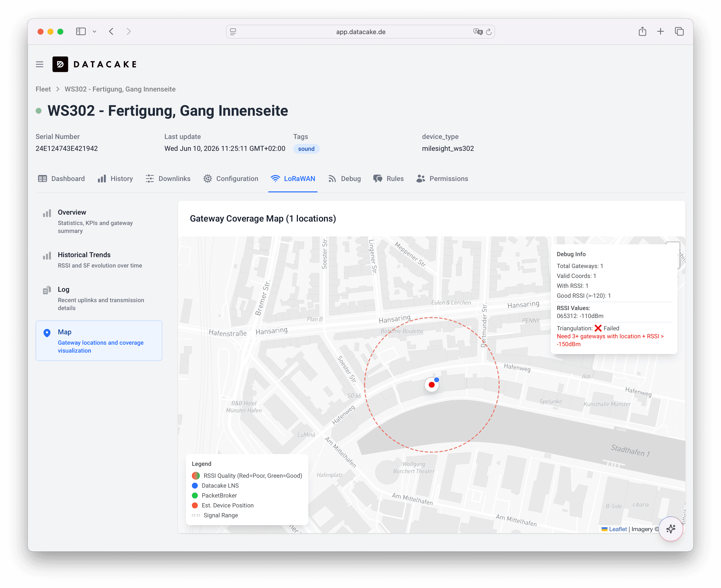Click the sound tag badge

(x=306, y=149)
